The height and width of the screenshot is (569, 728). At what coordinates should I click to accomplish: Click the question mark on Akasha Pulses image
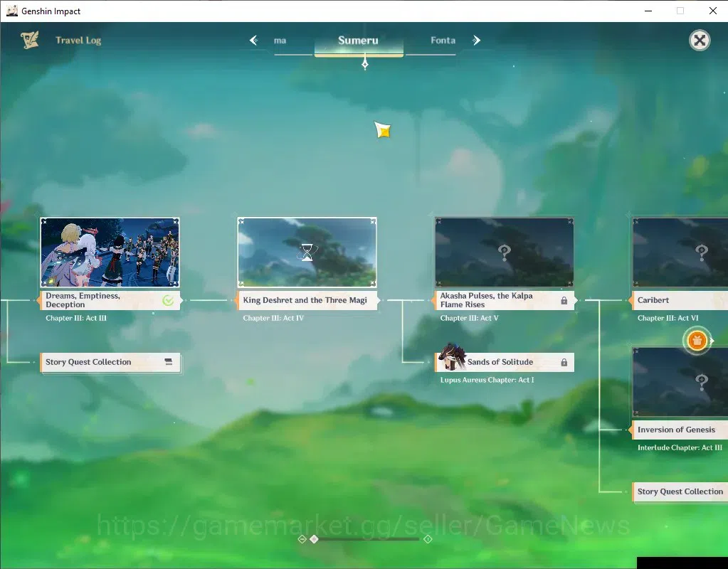tap(505, 253)
